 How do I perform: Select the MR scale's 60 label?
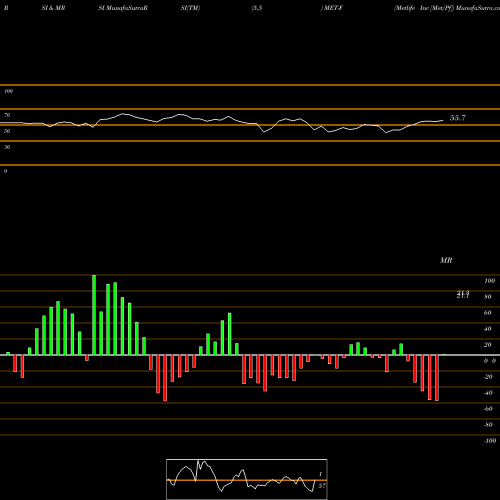pyautogui.click(x=488, y=313)
